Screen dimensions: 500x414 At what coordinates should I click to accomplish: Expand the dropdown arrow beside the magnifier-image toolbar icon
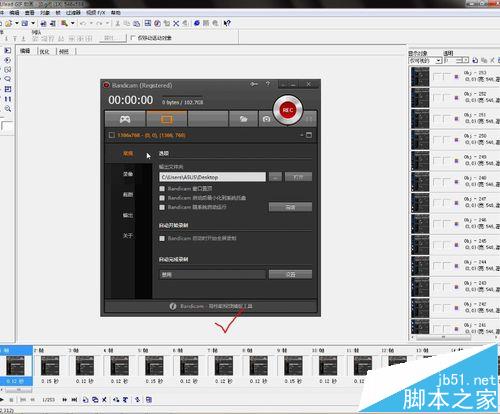click(72, 23)
